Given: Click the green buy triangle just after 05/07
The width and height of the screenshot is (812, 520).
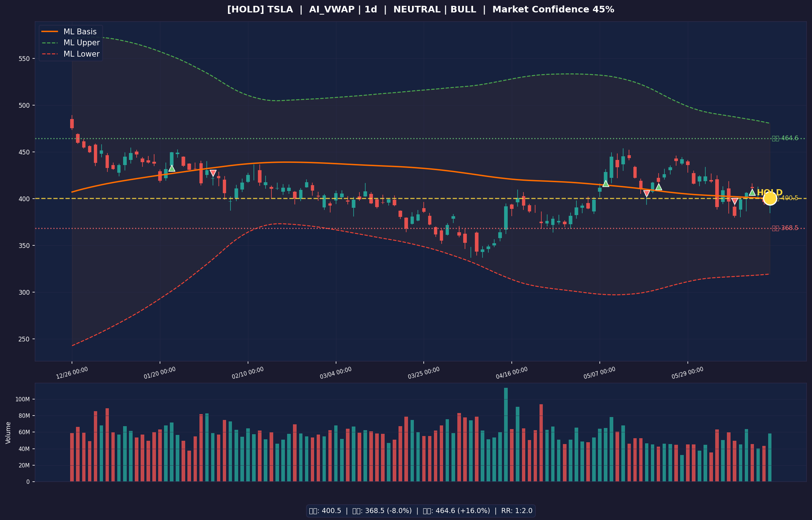Looking at the screenshot, I should tap(606, 183).
